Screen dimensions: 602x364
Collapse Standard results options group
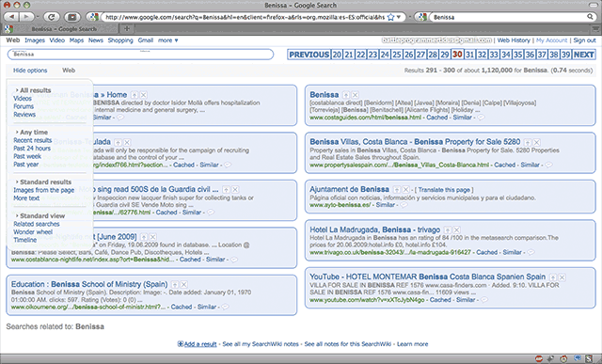pos(43,182)
